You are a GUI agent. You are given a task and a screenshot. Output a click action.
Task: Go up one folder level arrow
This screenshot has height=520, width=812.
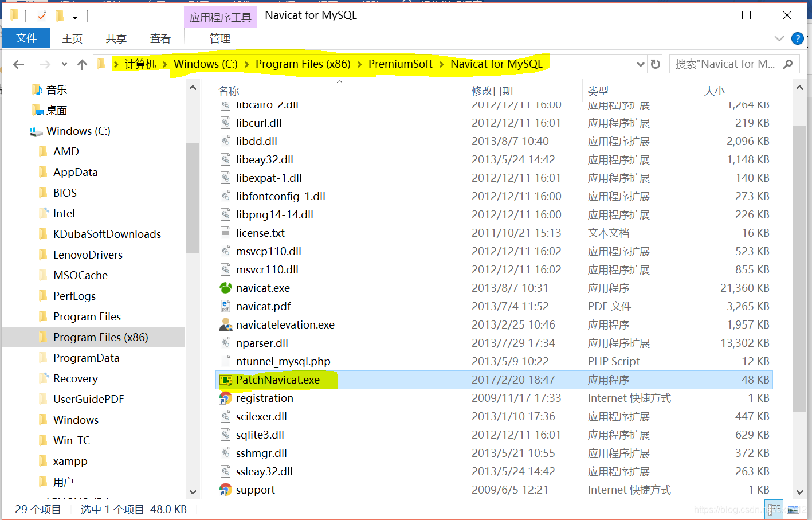(82, 64)
